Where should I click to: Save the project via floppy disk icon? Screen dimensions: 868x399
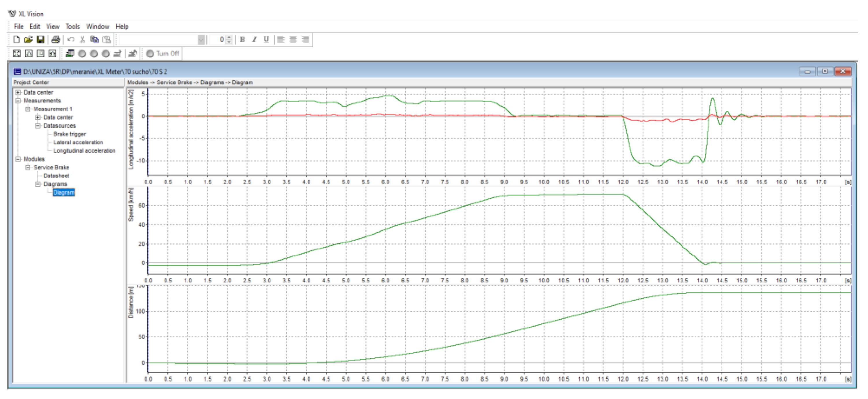pyautogui.click(x=40, y=39)
